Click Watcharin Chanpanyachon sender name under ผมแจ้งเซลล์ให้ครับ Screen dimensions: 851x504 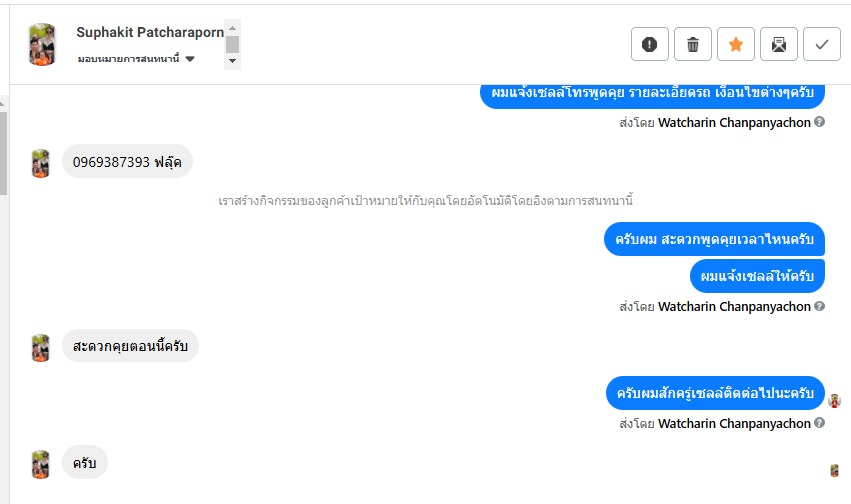tap(734, 307)
